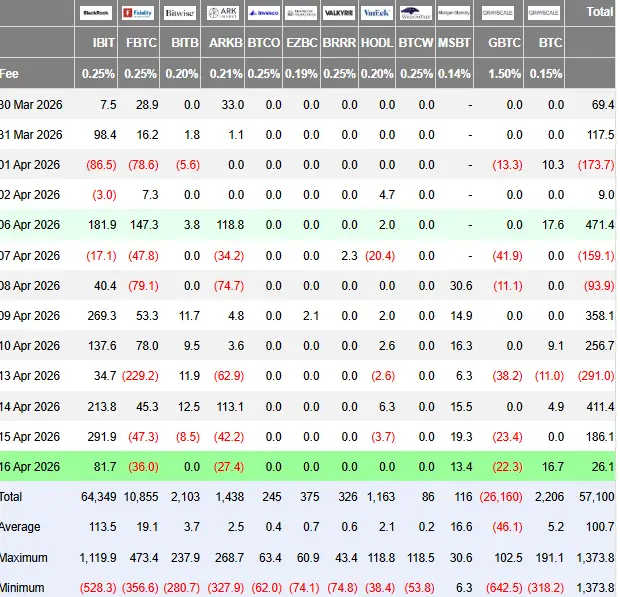The height and width of the screenshot is (597, 620).
Task: Click the ARK Invest logo icon
Action: click(223, 13)
